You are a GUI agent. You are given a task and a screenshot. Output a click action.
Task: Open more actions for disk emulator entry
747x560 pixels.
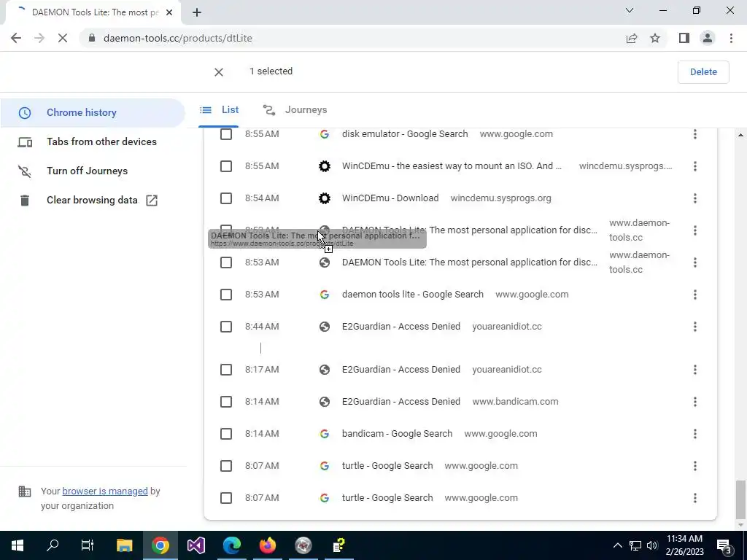(x=695, y=134)
